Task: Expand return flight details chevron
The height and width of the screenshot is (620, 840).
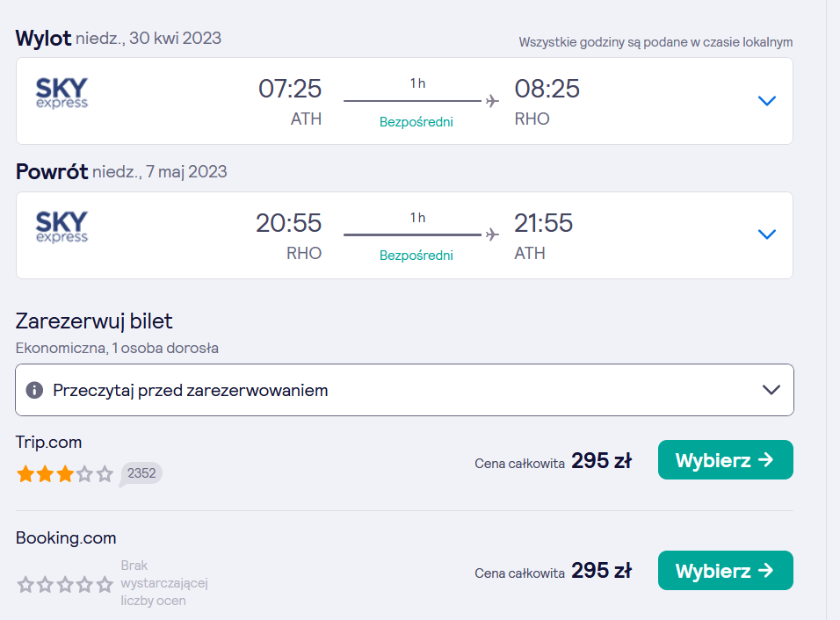Action: [767, 234]
